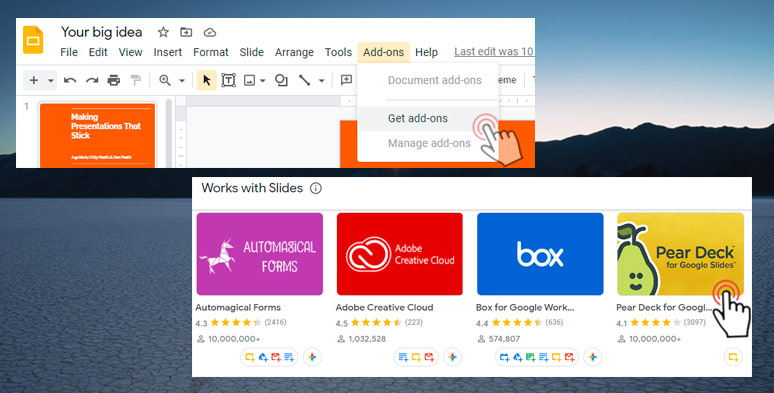Click the print icon
The height and width of the screenshot is (393, 774).
114,80
